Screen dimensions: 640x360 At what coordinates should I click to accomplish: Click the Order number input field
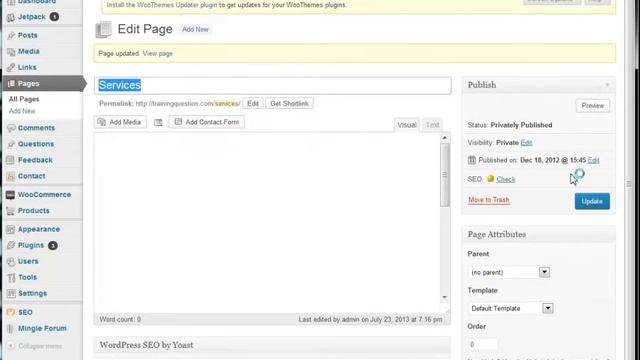coord(482,344)
